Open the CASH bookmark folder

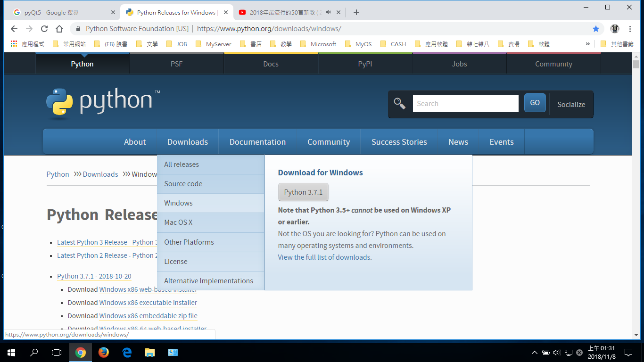393,44
